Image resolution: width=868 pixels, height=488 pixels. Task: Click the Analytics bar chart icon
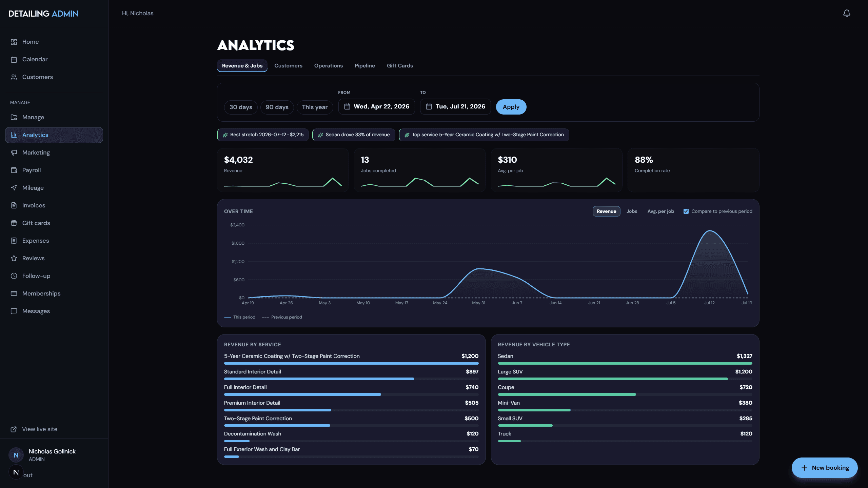click(14, 135)
